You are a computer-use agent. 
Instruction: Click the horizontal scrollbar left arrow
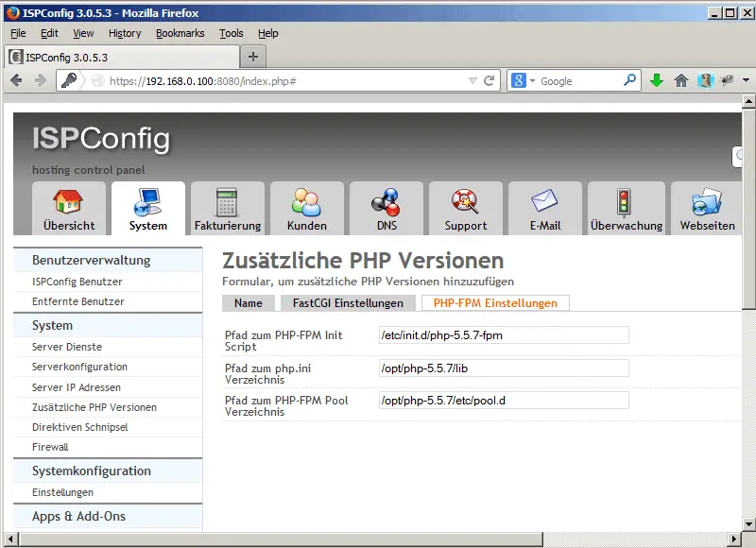pyautogui.click(x=11, y=539)
